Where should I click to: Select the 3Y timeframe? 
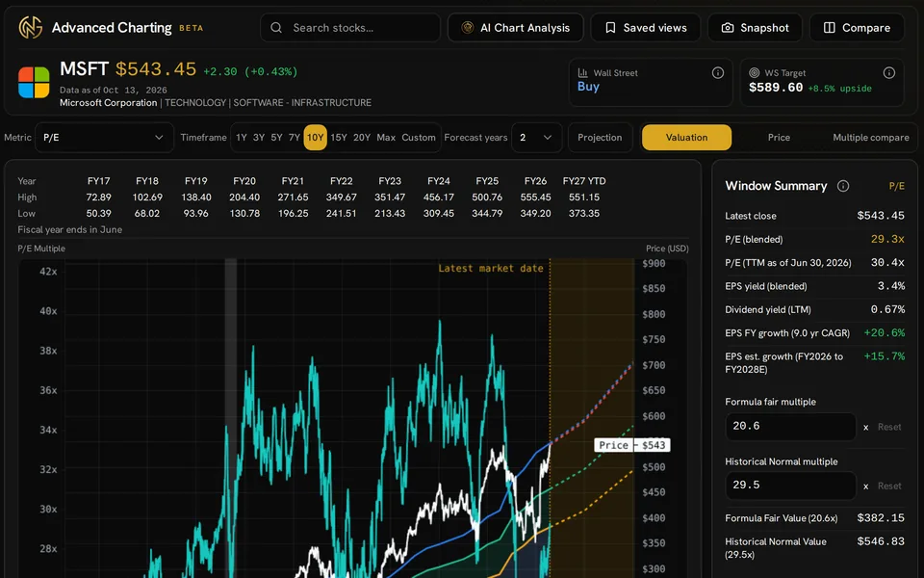click(259, 138)
